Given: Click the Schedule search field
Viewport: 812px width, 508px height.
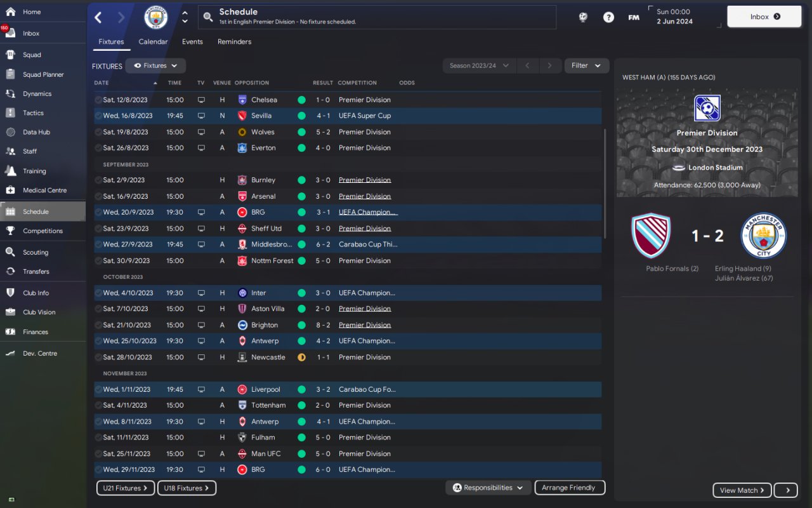Looking at the screenshot, I should point(377,17).
